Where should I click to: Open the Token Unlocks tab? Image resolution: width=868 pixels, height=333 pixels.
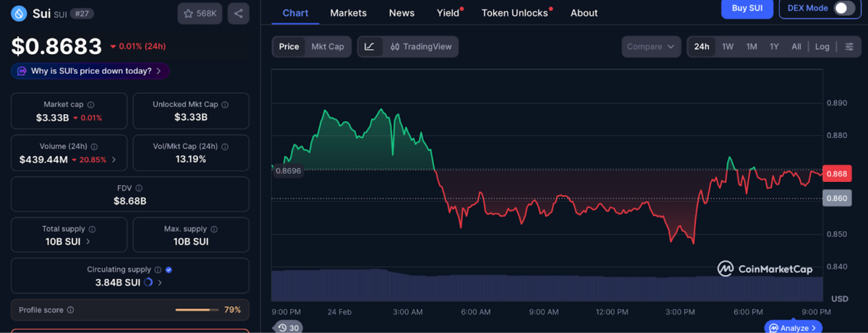tap(515, 13)
